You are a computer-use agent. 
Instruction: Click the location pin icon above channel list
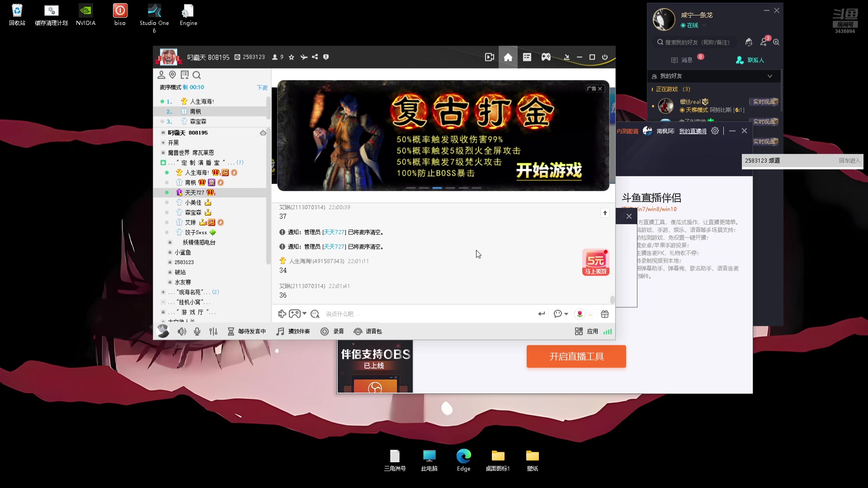tap(173, 75)
